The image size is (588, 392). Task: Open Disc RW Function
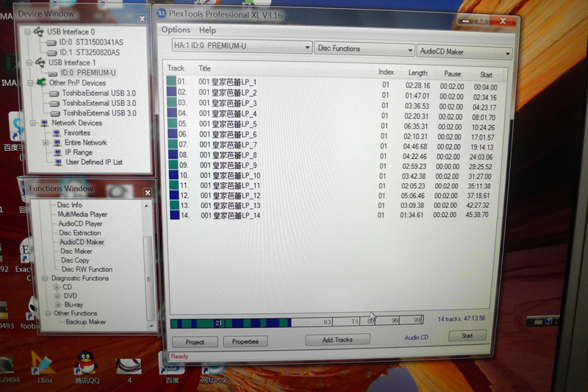[x=87, y=269]
